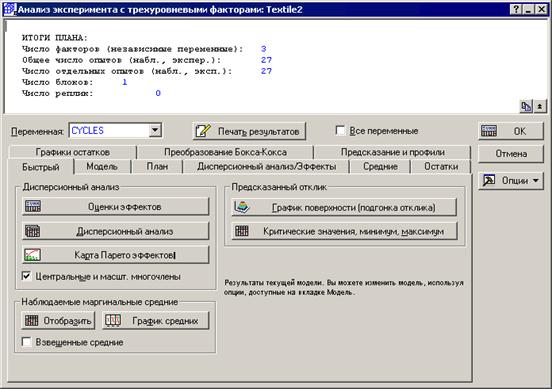Screen dimensions: 552x389
Task: Click the Число блоков summary line
Action: [x=75, y=82]
